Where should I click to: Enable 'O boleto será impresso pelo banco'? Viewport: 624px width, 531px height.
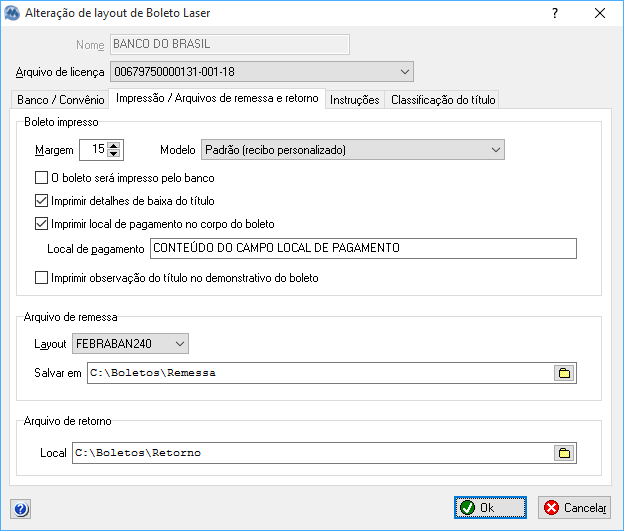coord(41,178)
